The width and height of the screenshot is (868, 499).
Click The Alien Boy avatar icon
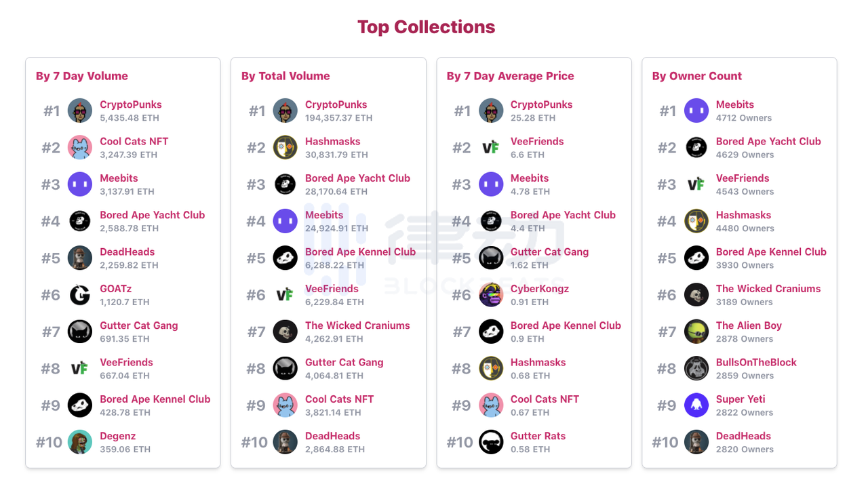point(696,332)
